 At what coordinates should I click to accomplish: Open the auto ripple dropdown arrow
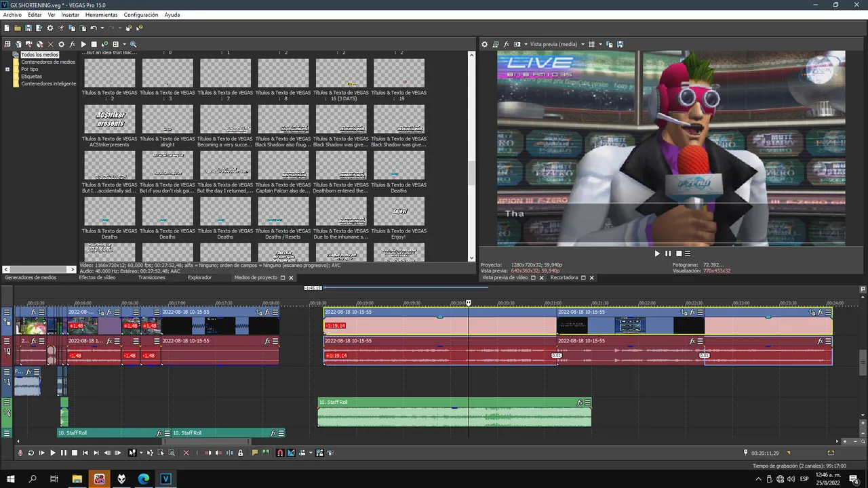click(x=311, y=453)
